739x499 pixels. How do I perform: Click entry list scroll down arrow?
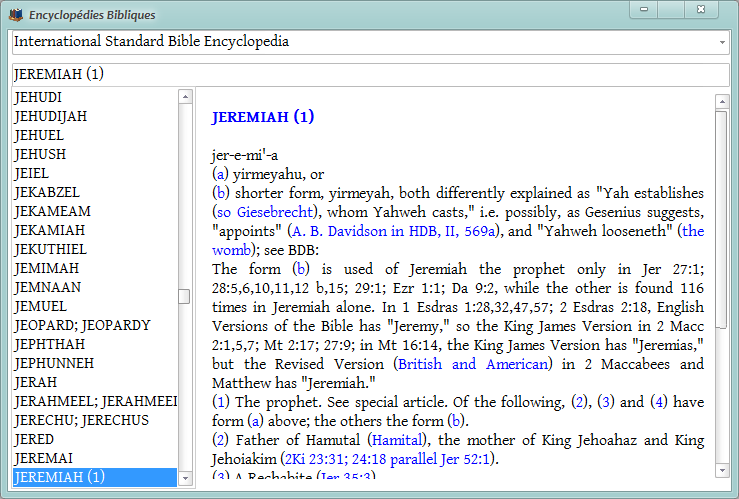pos(185,478)
